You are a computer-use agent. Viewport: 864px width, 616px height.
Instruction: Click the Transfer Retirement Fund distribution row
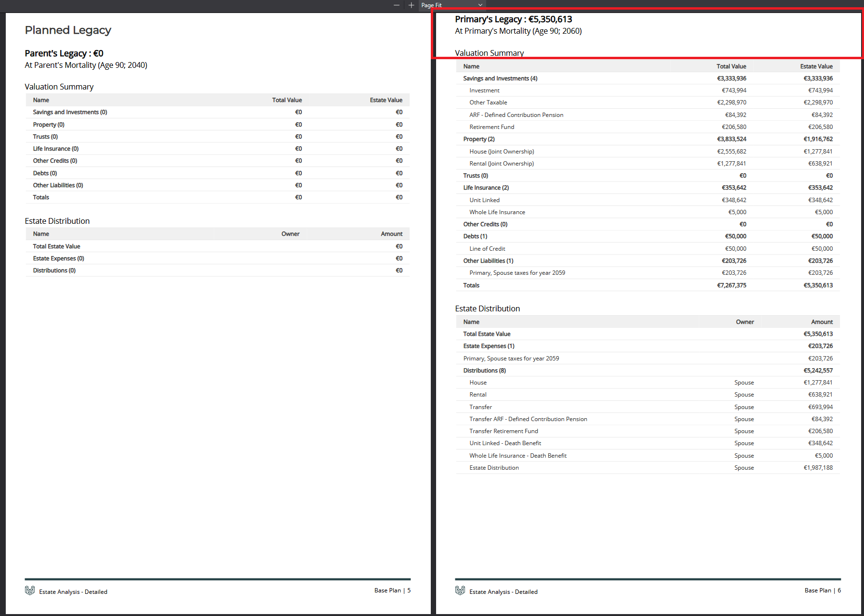(504, 431)
